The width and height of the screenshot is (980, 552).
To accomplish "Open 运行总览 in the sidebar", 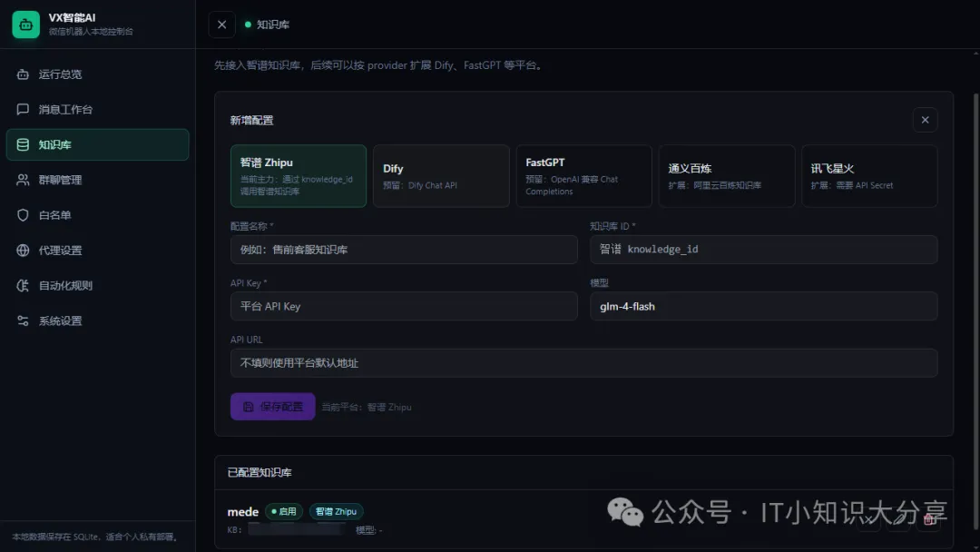I will 97,74.
